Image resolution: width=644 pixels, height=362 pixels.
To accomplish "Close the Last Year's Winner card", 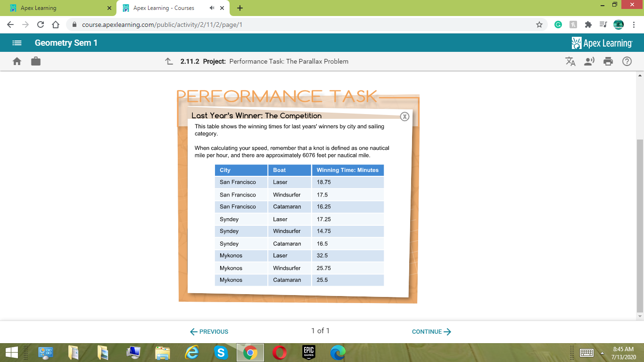I will coord(405,116).
